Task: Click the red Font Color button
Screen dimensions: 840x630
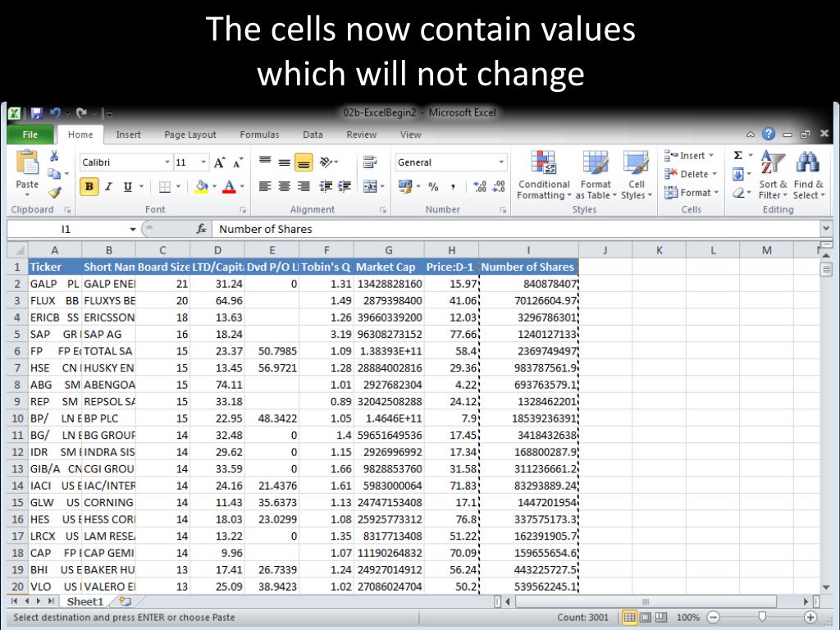Action: coord(230,186)
